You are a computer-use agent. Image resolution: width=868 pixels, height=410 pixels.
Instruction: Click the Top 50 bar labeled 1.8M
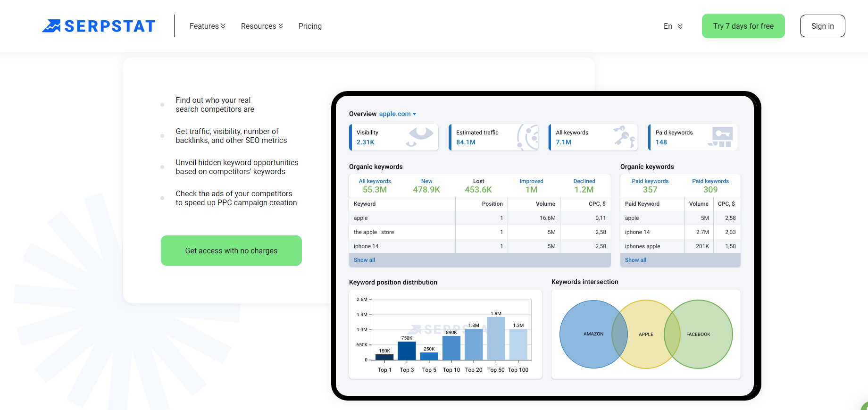(496, 338)
